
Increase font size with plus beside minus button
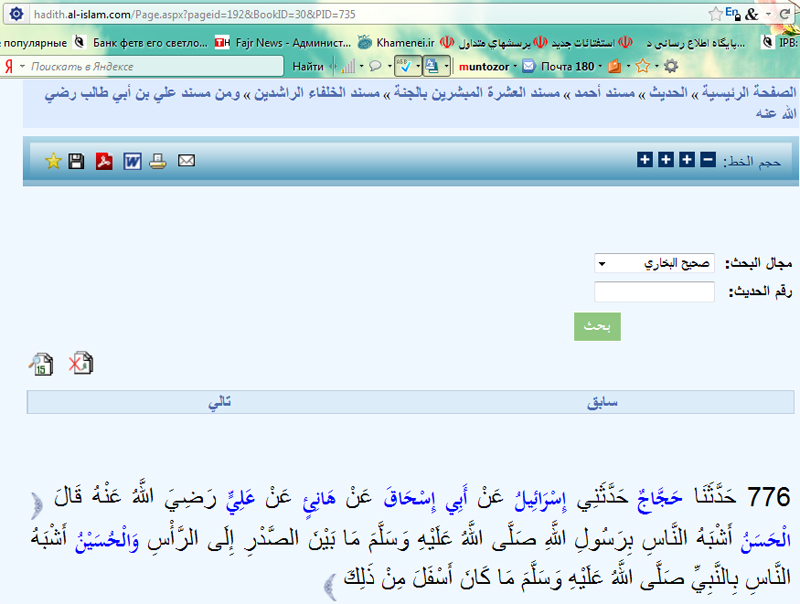click(687, 160)
